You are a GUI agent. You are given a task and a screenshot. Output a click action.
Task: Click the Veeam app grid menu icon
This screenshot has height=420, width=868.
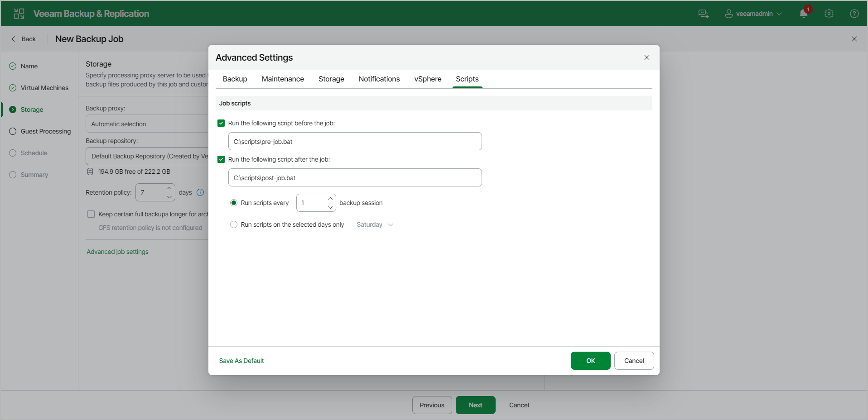(x=19, y=14)
